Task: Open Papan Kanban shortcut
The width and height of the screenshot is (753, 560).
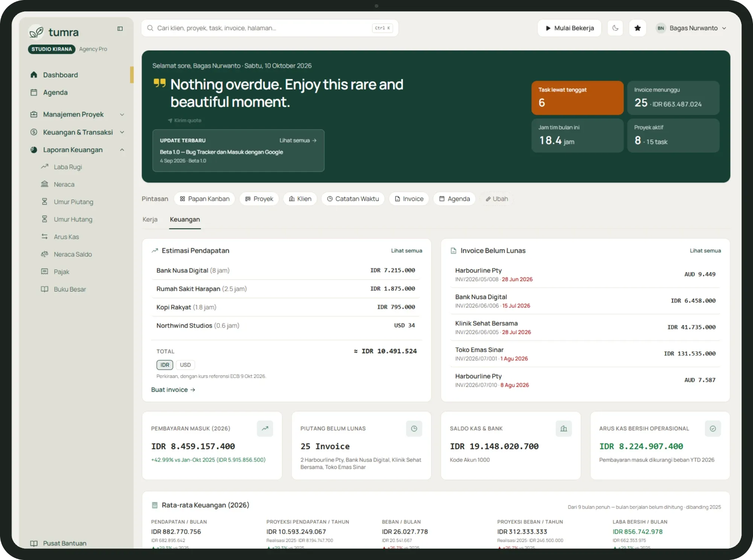Action: tap(204, 199)
